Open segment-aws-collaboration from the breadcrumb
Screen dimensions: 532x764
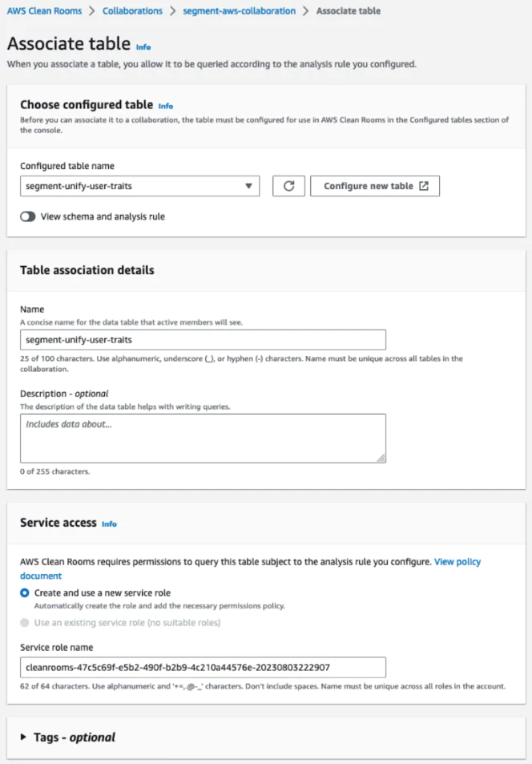[x=238, y=11]
